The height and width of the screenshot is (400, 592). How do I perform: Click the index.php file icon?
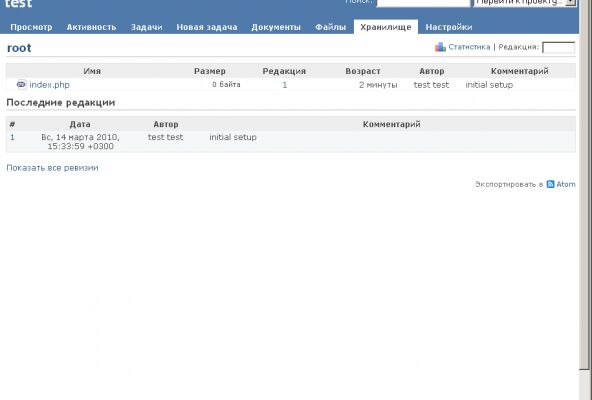[22, 85]
